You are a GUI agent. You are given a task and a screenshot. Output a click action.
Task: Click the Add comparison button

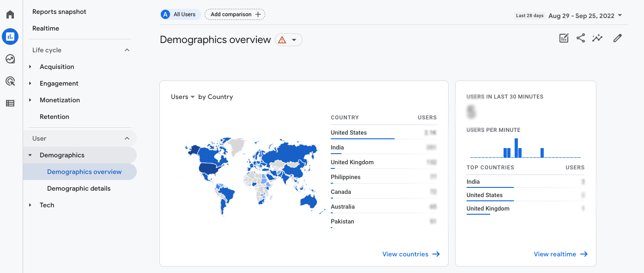coord(234,14)
